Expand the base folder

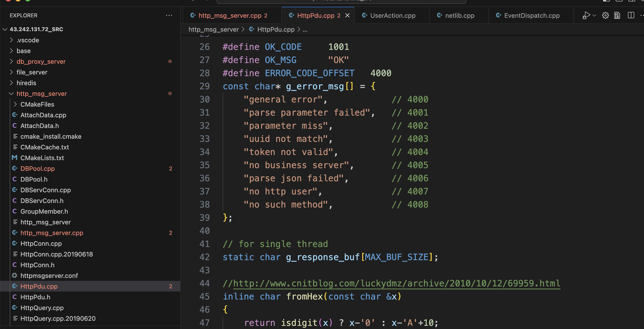(x=90, y=51)
